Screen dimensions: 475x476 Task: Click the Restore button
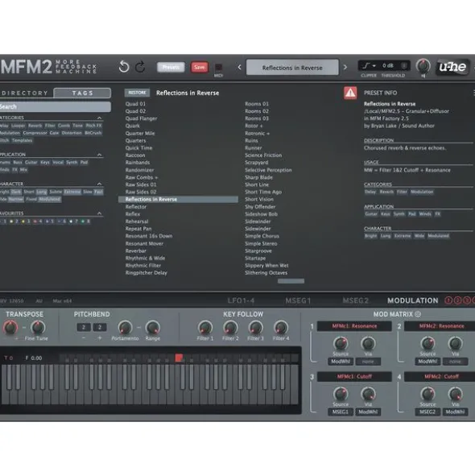tap(137, 93)
